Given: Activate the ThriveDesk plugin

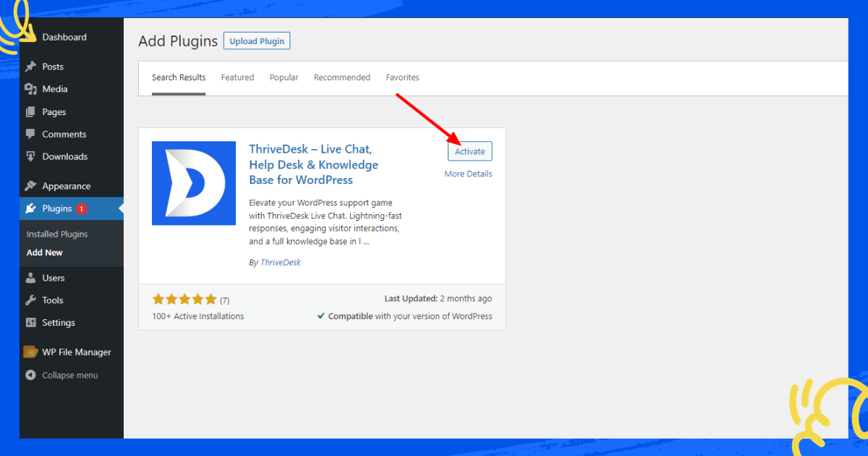Looking at the screenshot, I should pos(470,151).
